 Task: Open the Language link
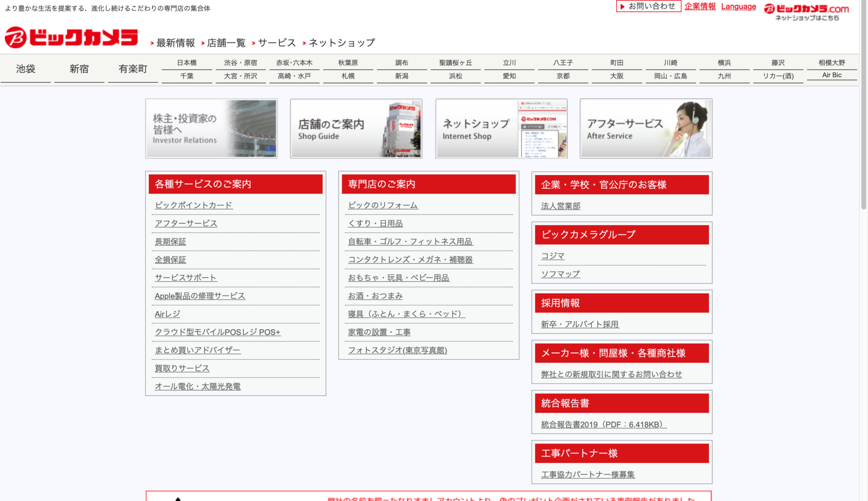pyautogui.click(x=738, y=6)
